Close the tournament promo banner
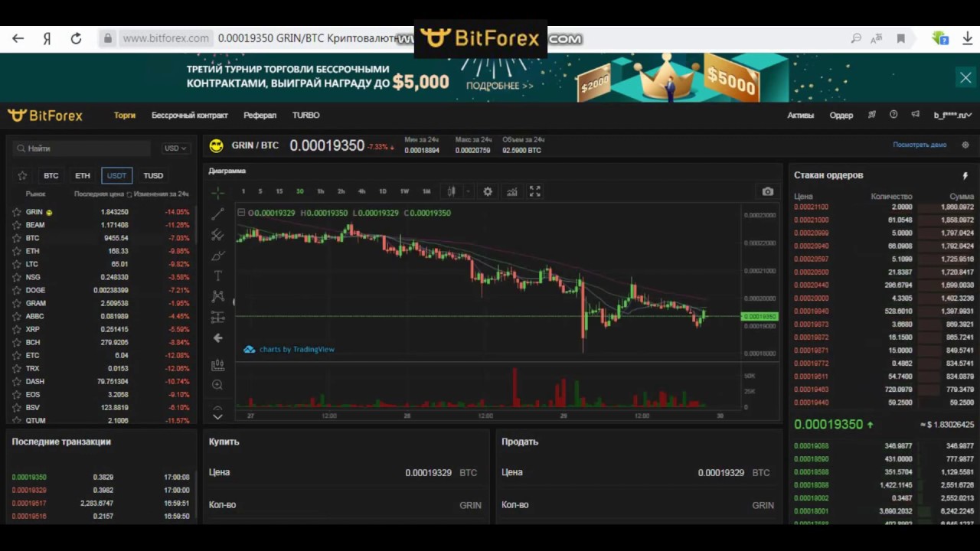The height and width of the screenshot is (551, 980). [965, 77]
